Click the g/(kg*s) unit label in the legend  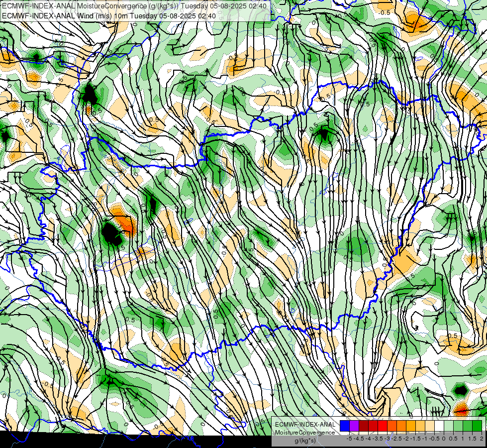click(x=305, y=441)
